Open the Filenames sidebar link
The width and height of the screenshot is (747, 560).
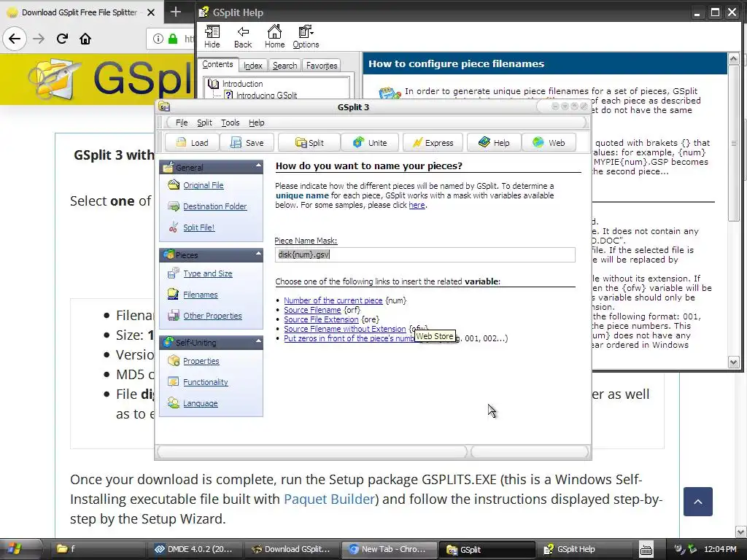200,295
